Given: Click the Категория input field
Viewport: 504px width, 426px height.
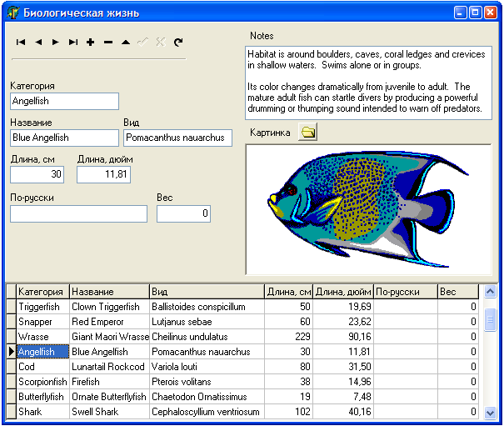Looking at the screenshot, I should point(65,102).
